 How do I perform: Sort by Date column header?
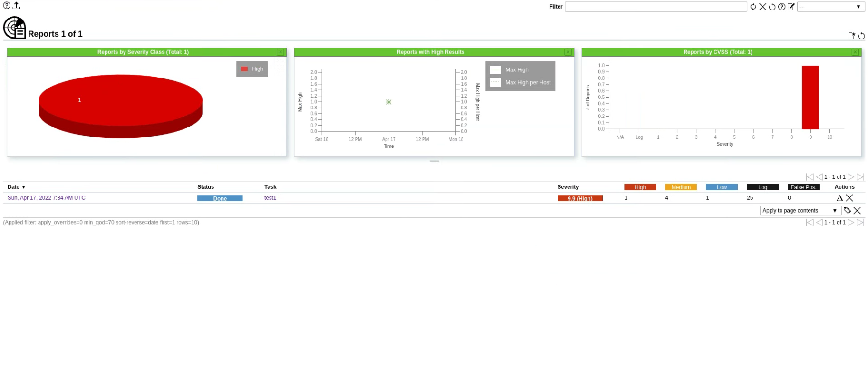[17, 187]
